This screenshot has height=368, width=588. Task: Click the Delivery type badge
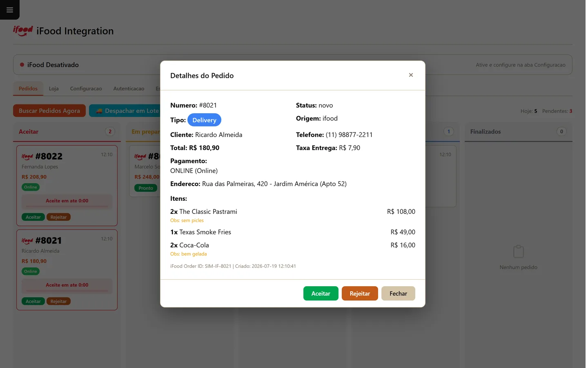pos(204,120)
